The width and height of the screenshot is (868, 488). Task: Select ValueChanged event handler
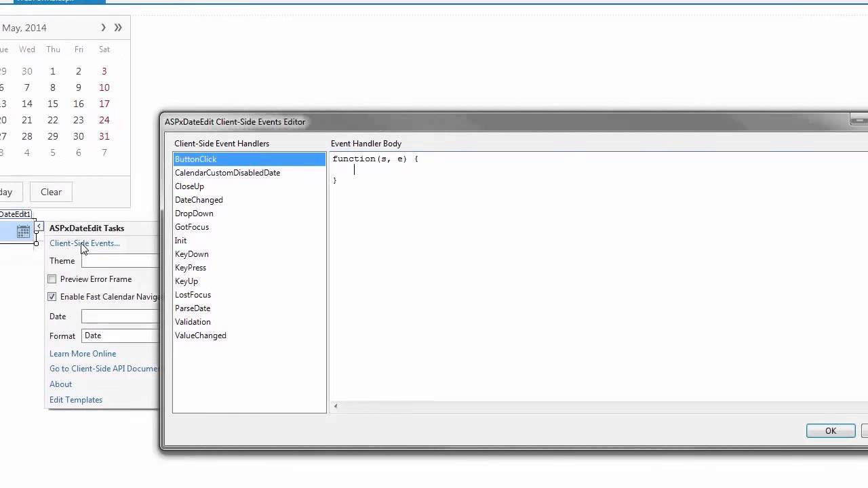[249, 335]
